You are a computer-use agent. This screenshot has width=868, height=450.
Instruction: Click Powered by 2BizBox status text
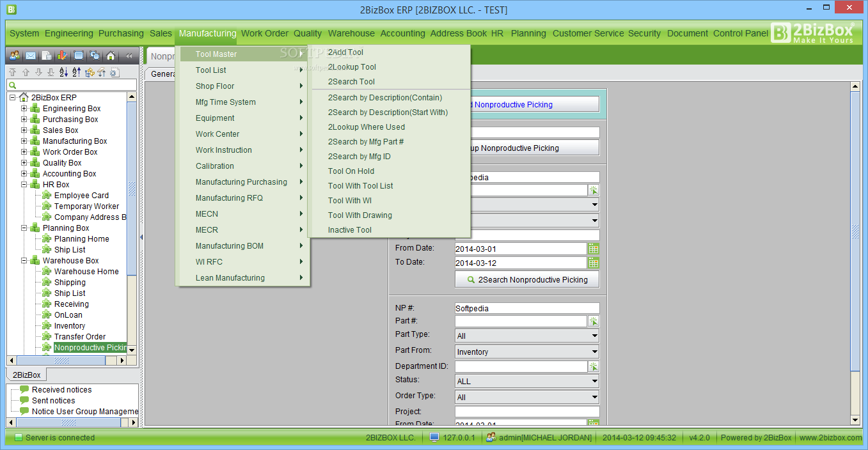point(756,438)
